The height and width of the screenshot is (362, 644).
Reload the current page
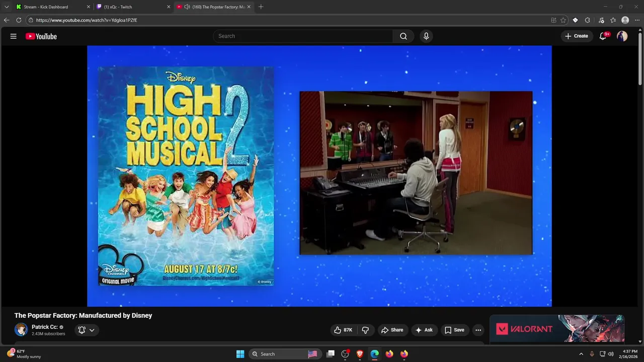click(19, 20)
